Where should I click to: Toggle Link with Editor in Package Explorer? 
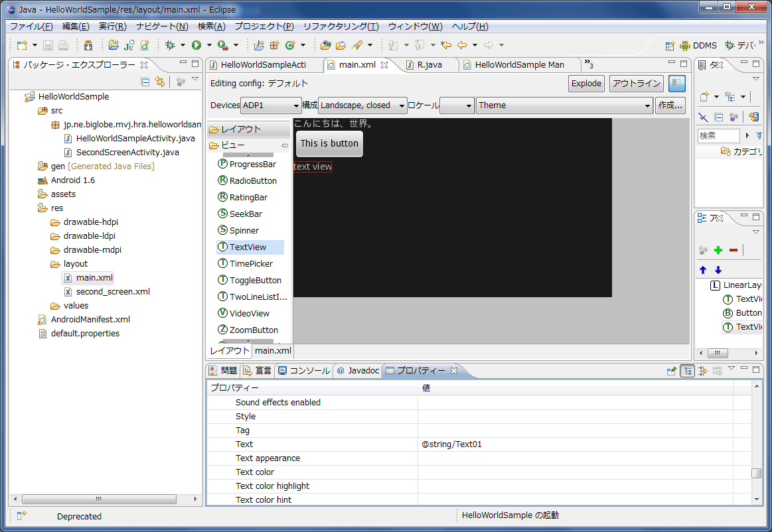click(x=160, y=82)
